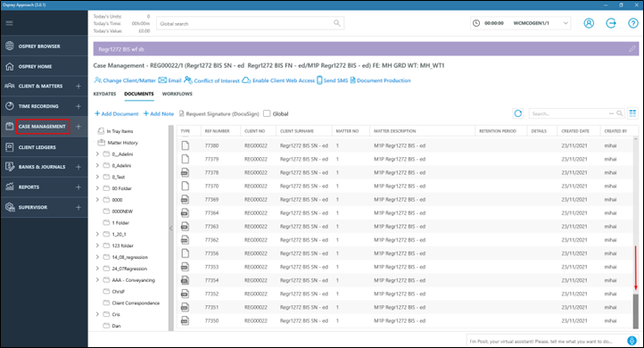
Task: Click the global search magnifier icon
Action: 337,23
